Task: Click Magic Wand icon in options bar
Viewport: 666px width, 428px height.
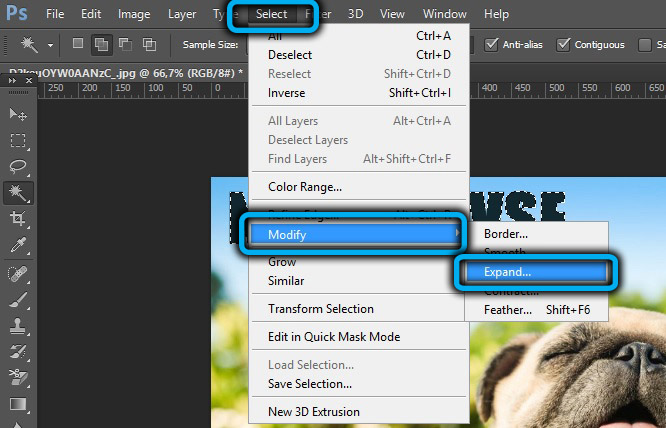Action: click(29, 45)
